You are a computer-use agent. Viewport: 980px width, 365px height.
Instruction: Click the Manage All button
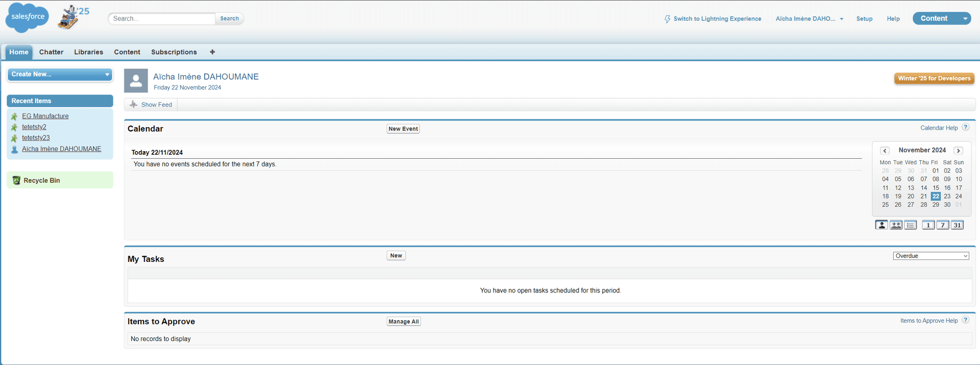point(404,322)
